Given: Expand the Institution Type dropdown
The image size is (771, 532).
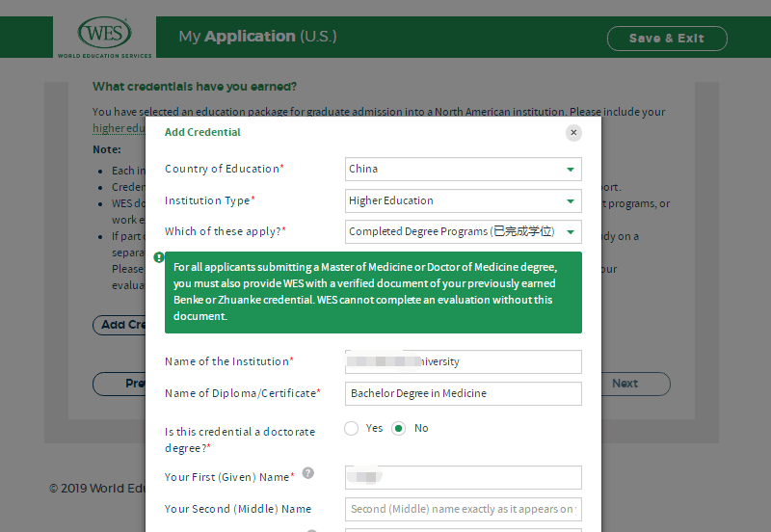Looking at the screenshot, I should click(463, 201).
